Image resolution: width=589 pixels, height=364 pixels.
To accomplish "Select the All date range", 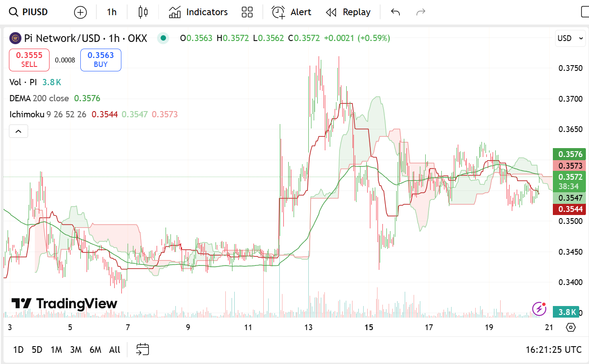I will (x=115, y=350).
